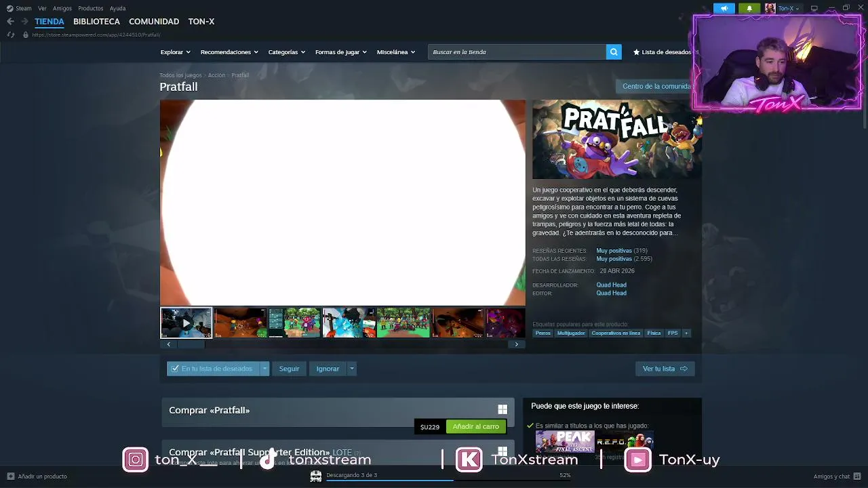Open all reviews link Muy positivas (2.595)
This screenshot has height=488, width=868.
click(x=624, y=259)
